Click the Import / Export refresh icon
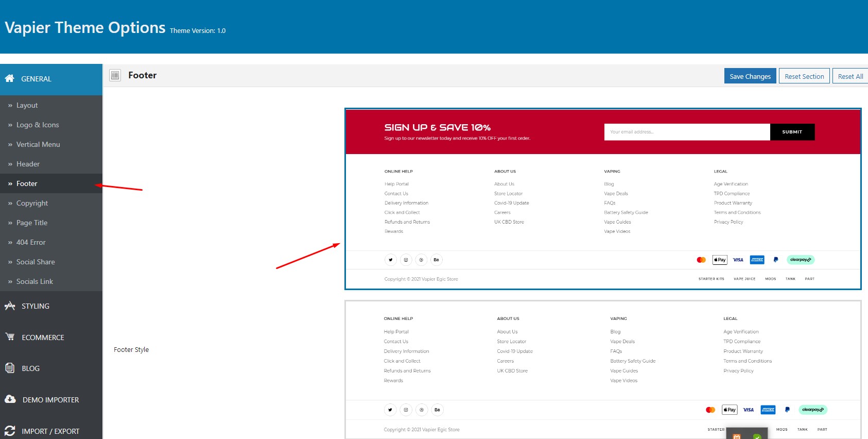 pyautogui.click(x=10, y=431)
